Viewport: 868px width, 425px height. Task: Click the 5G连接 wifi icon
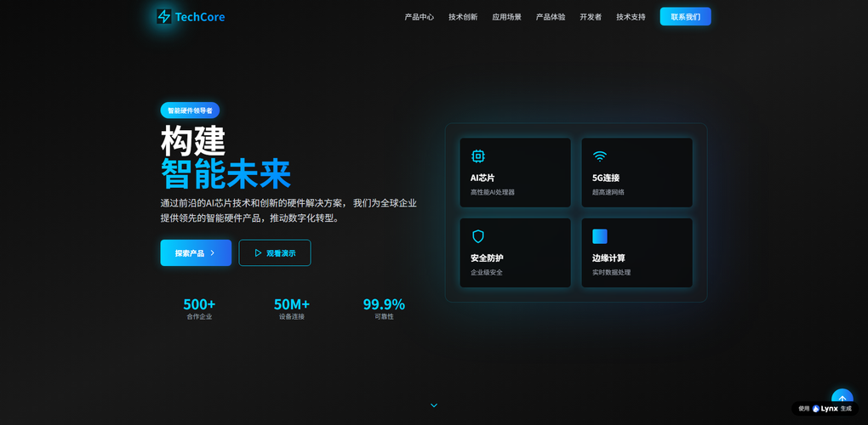point(600,156)
